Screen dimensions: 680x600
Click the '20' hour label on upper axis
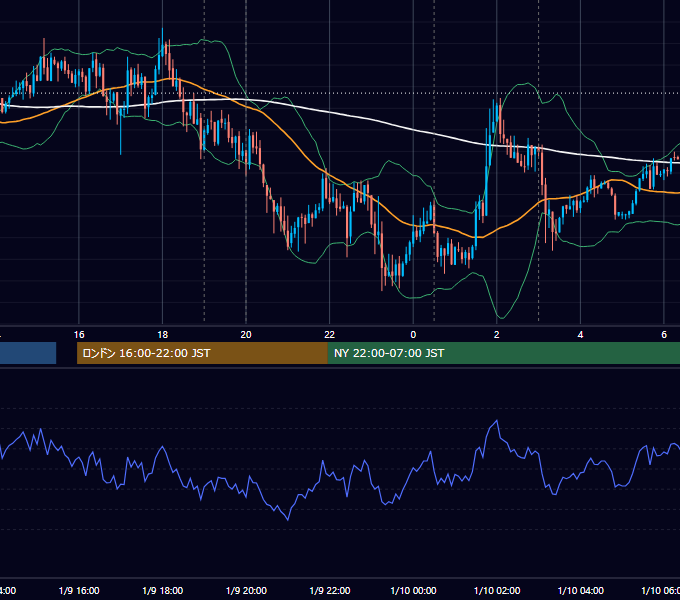click(246, 335)
